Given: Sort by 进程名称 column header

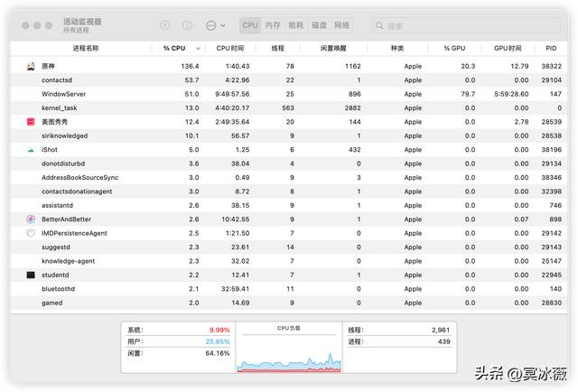Looking at the screenshot, I should click(x=86, y=48).
